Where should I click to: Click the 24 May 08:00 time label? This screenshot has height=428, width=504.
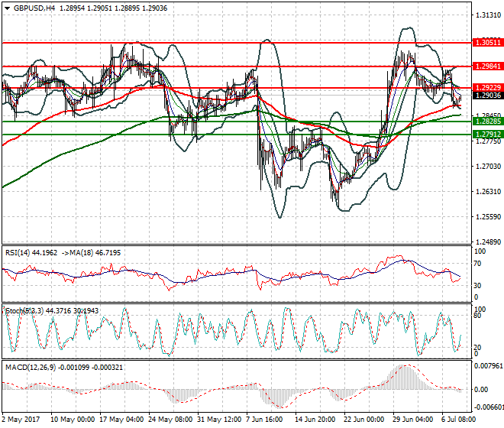click(171, 420)
